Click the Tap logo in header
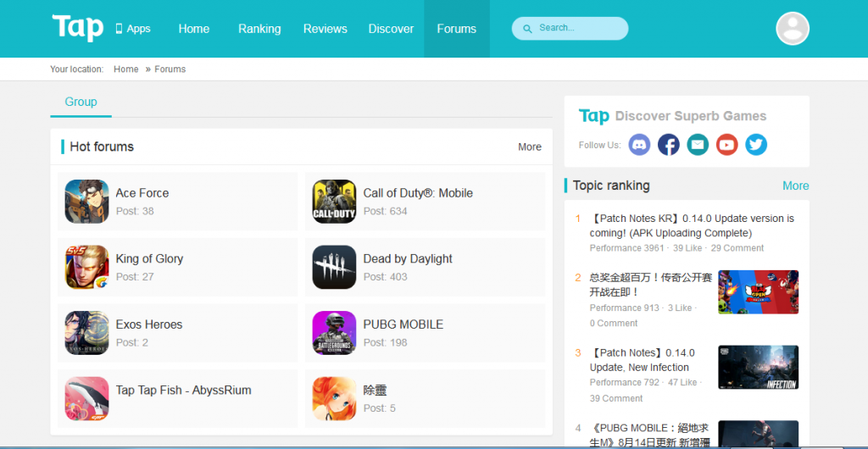This screenshot has height=449, width=868. coord(78,28)
